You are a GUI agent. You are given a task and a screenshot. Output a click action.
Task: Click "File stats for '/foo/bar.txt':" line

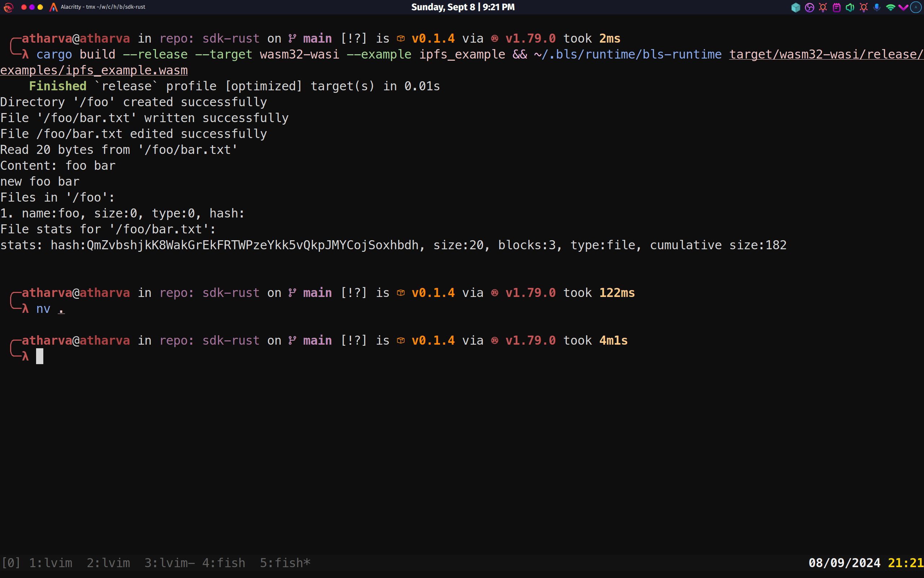click(108, 229)
